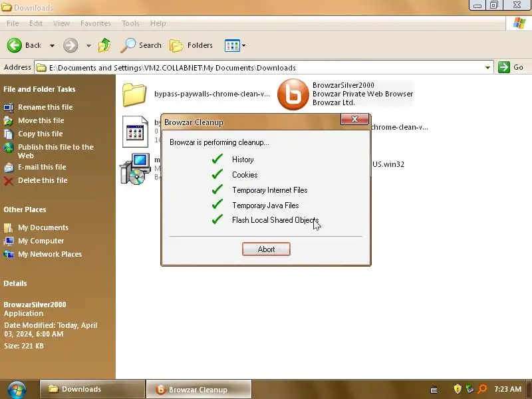This screenshot has width=532, height=399.
Task: Click the My Computer monitor icon
Action: click(9, 241)
